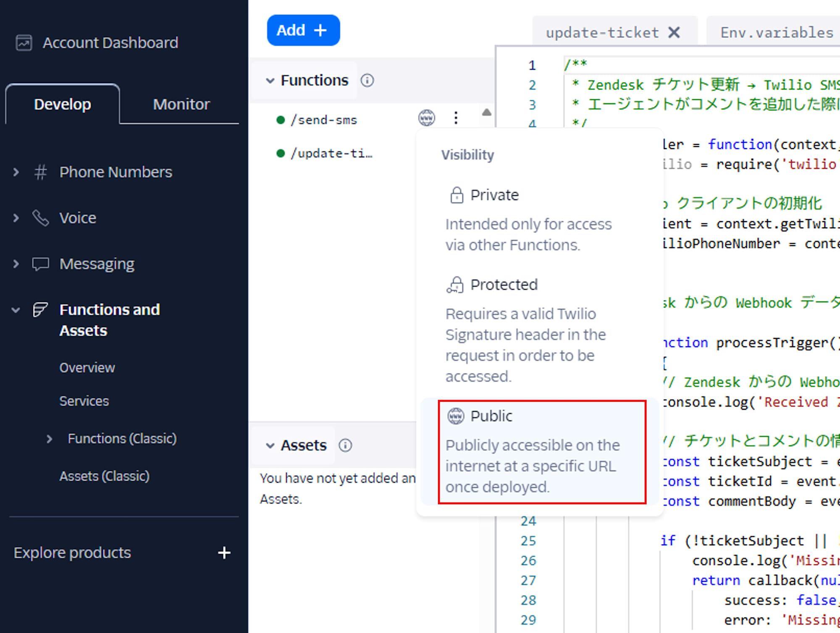Image resolution: width=840 pixels, height=633 pixels.
Task: Click the 'Assets' section heading
Action: click(304, 445)
